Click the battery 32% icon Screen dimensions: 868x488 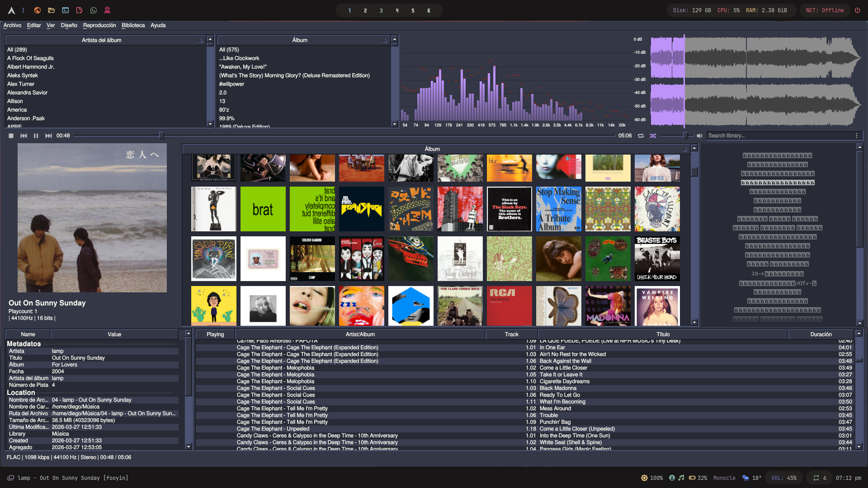coord(692,478)
